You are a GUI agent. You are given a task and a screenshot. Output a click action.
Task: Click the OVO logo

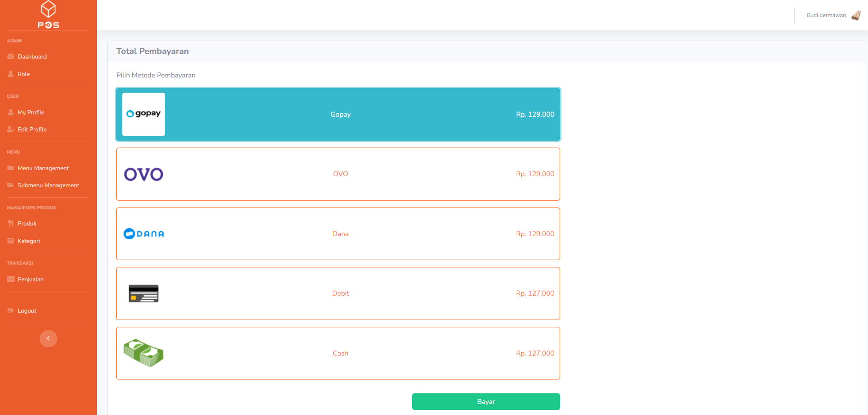click(x=143, y=174)
